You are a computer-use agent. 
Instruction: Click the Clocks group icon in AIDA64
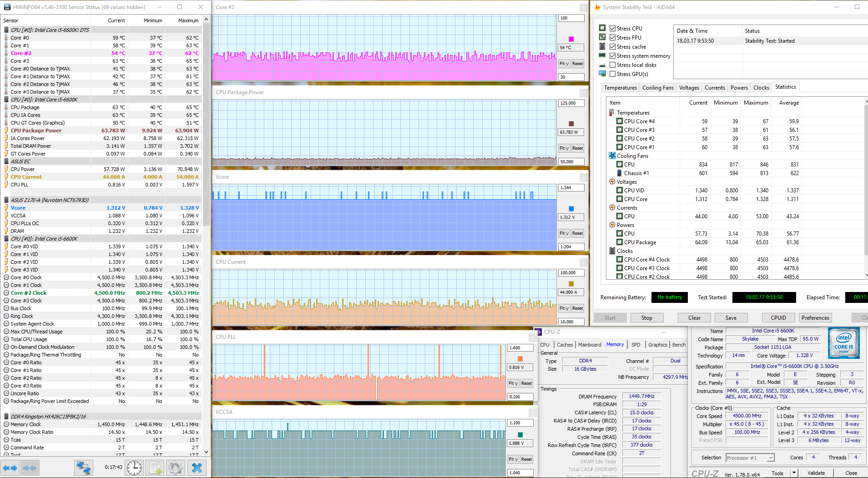coord(612,251)
